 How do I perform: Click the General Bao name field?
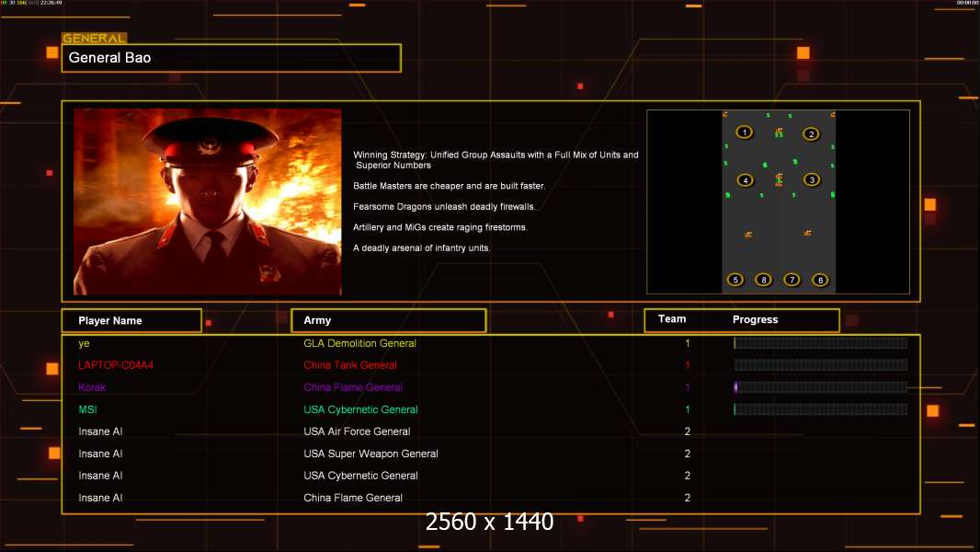click(232, 58)
